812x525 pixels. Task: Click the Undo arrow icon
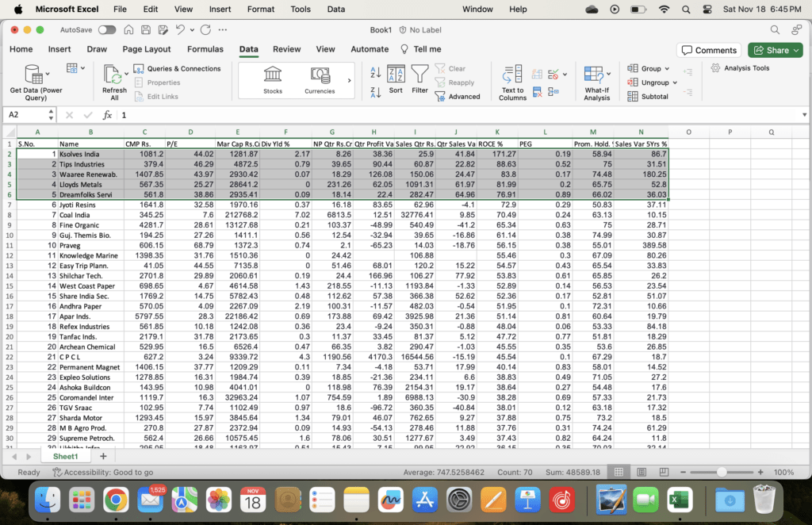(180, 30)
